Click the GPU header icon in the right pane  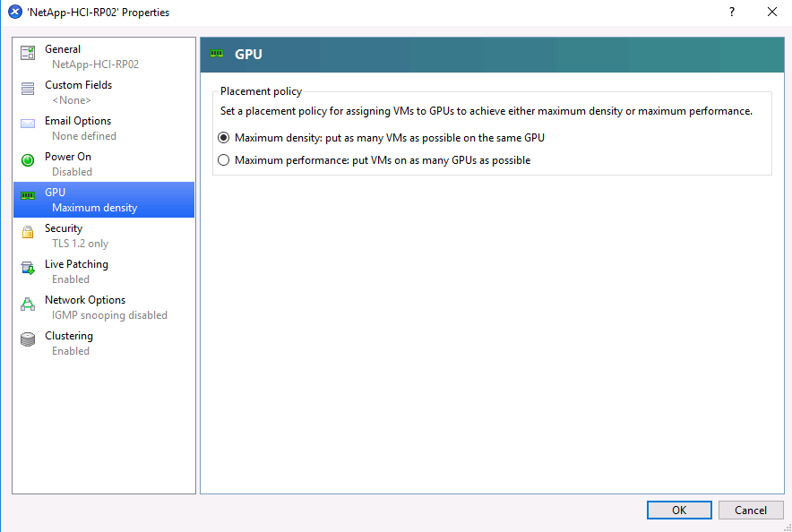(x=217, y=54)
